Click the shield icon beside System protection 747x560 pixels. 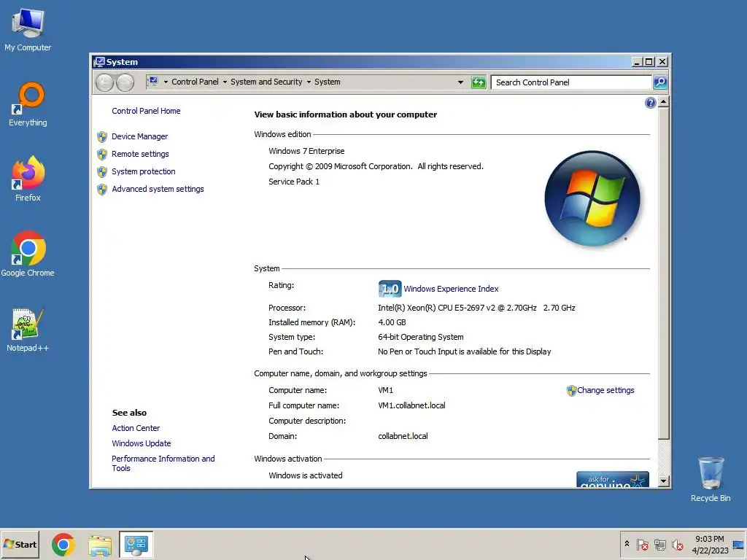click(x=102, y=171)
